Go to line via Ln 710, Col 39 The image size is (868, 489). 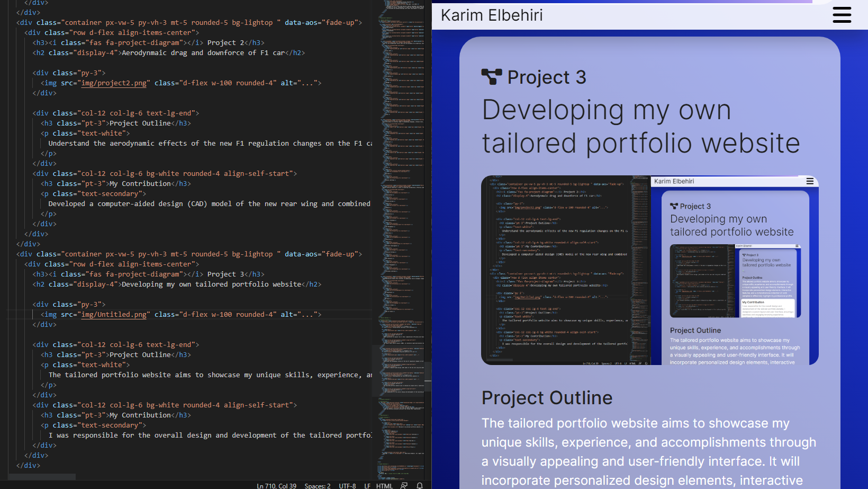[276, 486]
